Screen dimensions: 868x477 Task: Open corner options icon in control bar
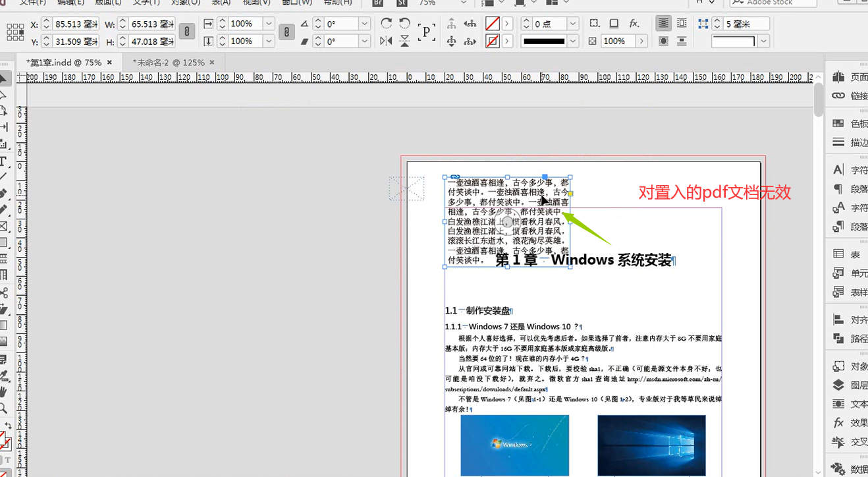pos(595,24)
